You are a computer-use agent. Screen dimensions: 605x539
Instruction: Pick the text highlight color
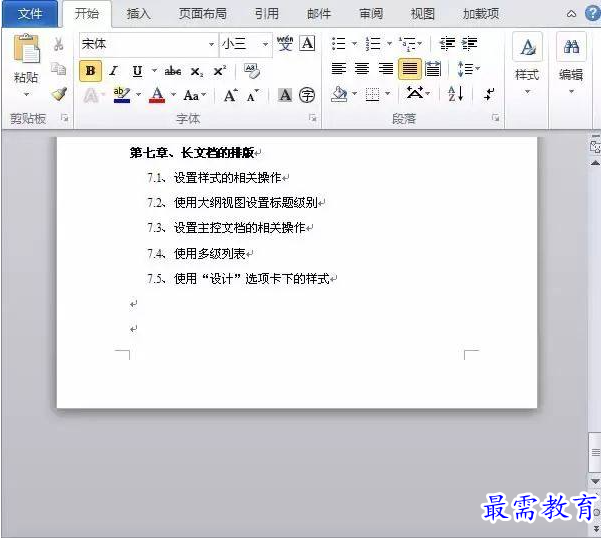point(122,95)
